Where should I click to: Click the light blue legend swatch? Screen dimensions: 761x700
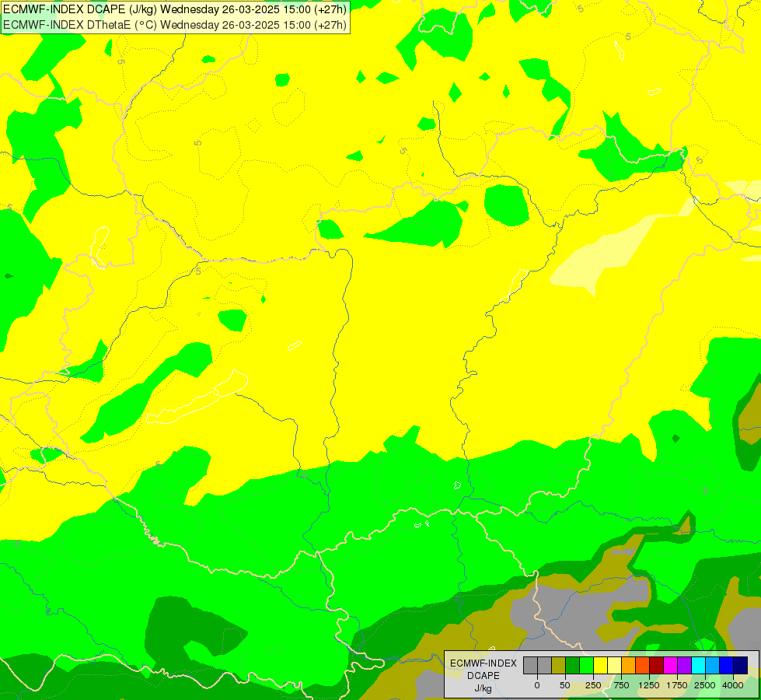(713, 665)
